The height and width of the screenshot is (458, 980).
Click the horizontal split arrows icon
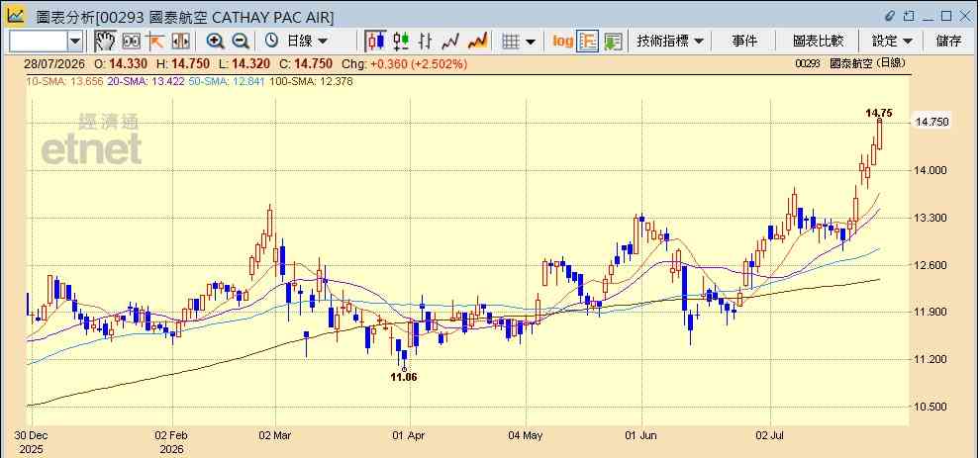[180, 42]
